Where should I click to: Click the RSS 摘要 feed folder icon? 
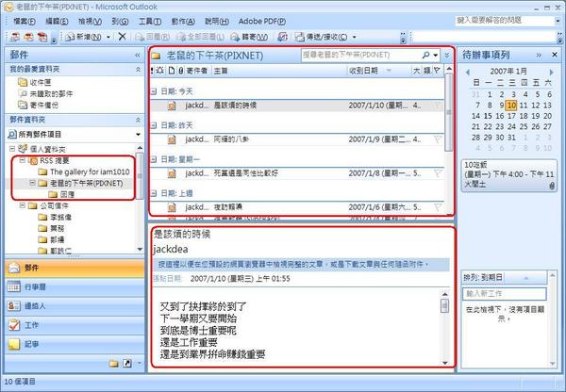coord(33,161)
